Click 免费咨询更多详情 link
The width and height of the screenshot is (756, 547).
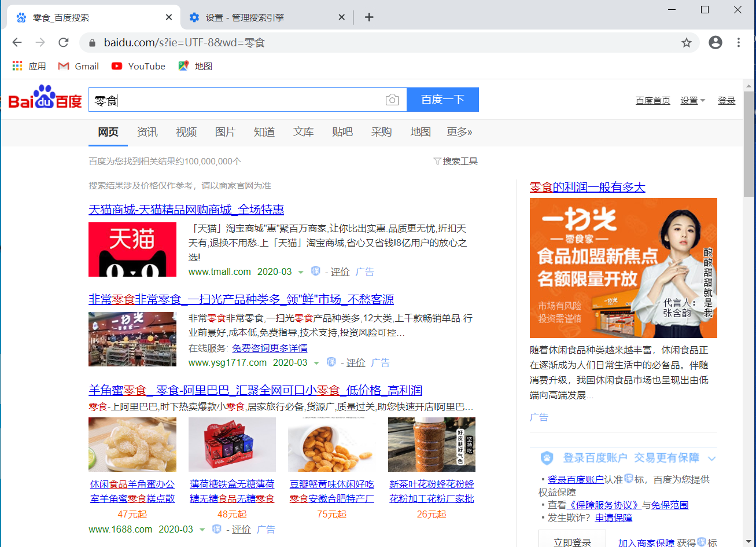(270, 348)
